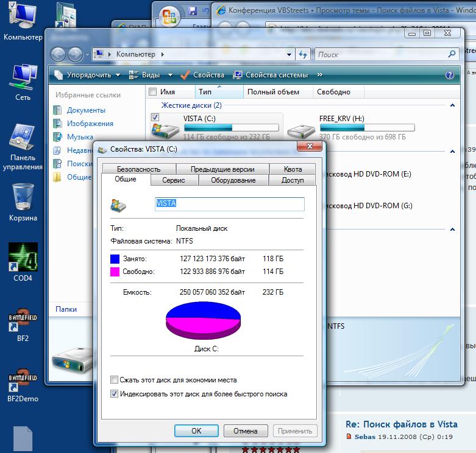
Task: Expand the Папки pane
Action: click(x=66, y=309)
